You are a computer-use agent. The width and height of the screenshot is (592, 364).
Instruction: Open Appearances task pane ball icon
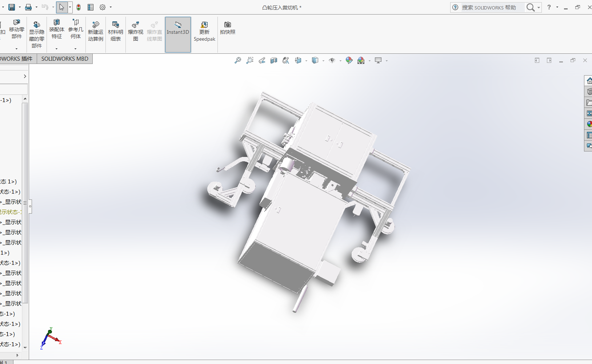[589, 124]
